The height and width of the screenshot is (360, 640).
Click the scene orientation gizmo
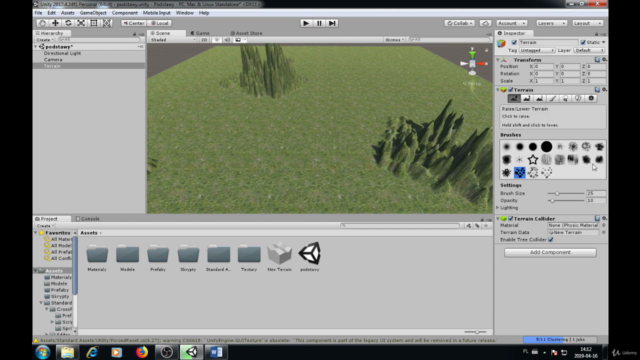[x=473, y=64]
